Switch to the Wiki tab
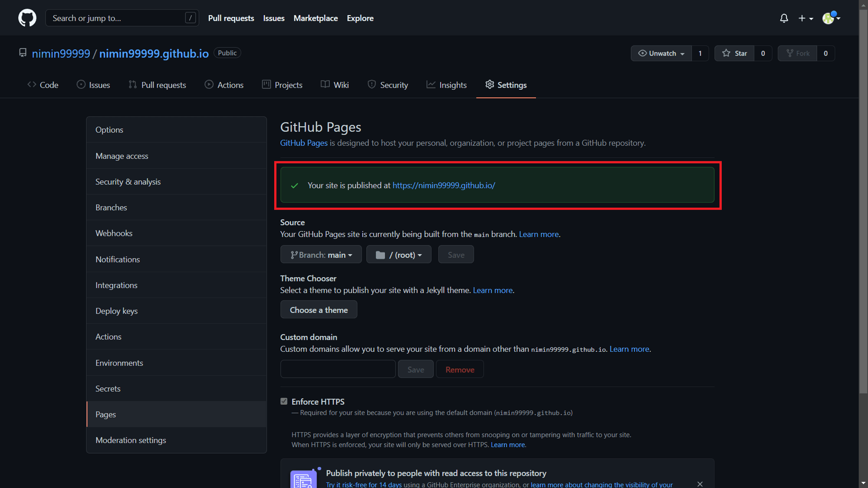This screenshot has width=868, height=488. click(x=335, y=85)
